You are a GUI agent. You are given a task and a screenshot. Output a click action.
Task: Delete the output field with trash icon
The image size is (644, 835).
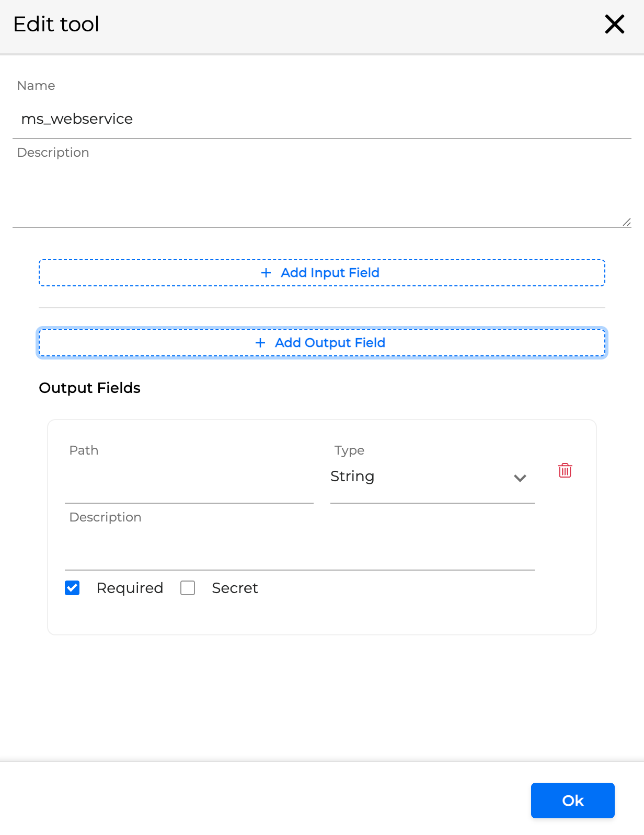pos(565,470)
